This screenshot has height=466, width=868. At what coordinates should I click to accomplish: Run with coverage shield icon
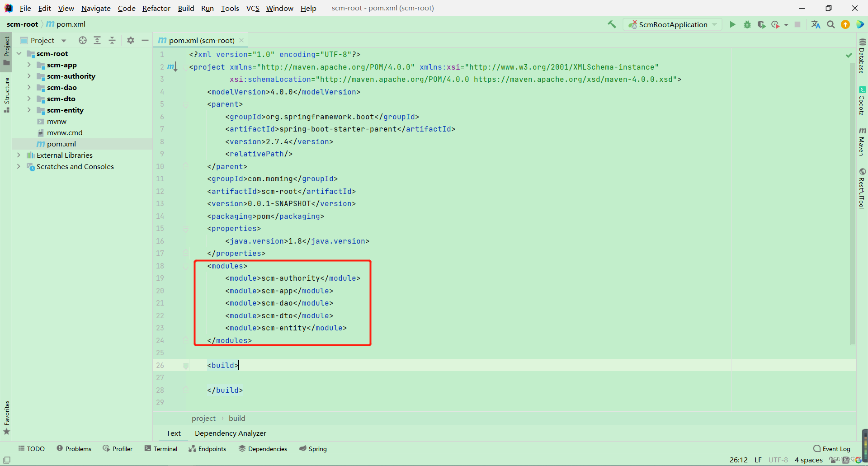point(762,24)
